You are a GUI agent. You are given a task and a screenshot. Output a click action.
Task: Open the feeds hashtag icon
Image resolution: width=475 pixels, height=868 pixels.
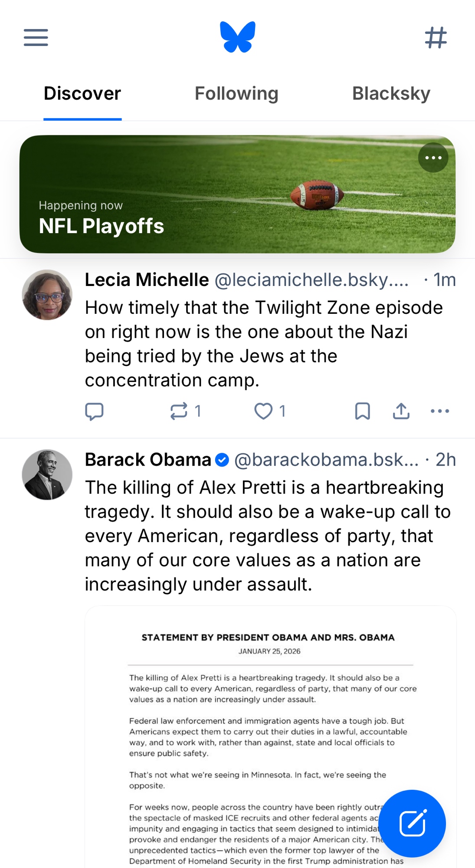(436, 37)
